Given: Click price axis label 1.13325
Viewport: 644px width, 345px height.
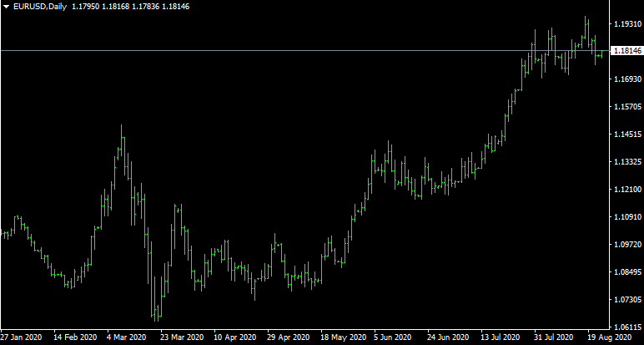Looking at the screenshot, I should tap(626, 161).
